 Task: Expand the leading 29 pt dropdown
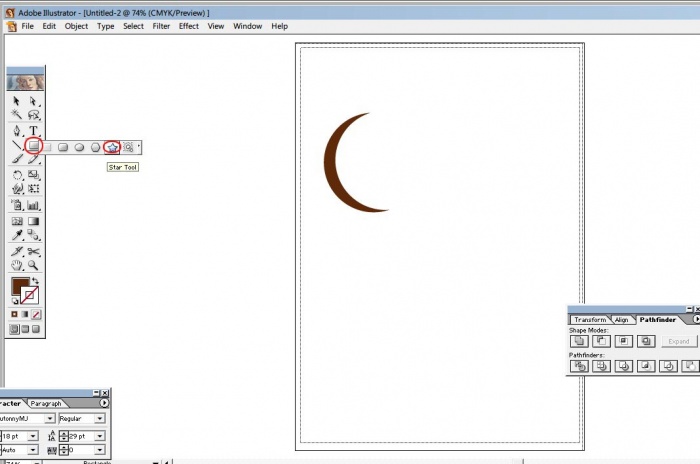(101, 436)
